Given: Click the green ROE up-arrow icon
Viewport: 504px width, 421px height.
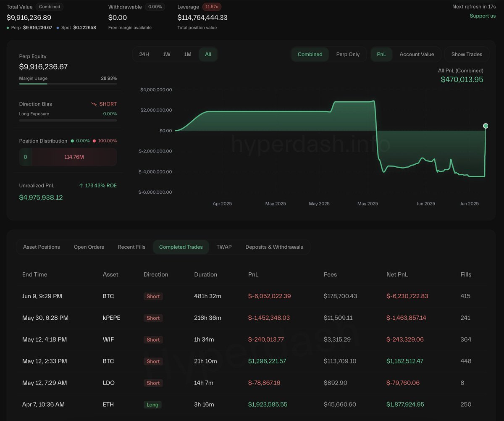Looking at the screenshot, I should pyautogui.click(x=81, y=185).
